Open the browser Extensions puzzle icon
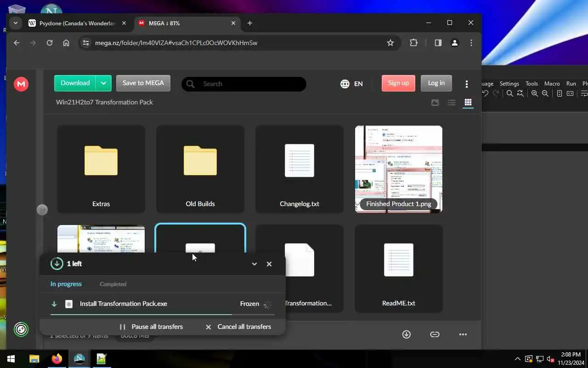The width and height of the screenshot is (588, 368). point(413,43)
